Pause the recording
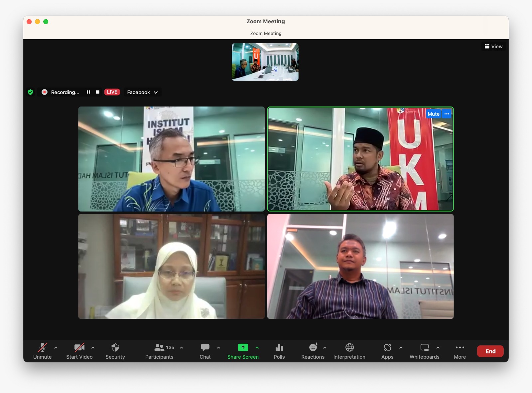This screenshot has height=393, width=532. [88, 92]
